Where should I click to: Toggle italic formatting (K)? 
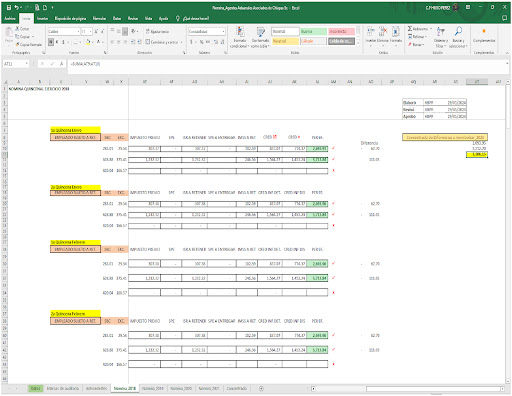pos(57,42)
